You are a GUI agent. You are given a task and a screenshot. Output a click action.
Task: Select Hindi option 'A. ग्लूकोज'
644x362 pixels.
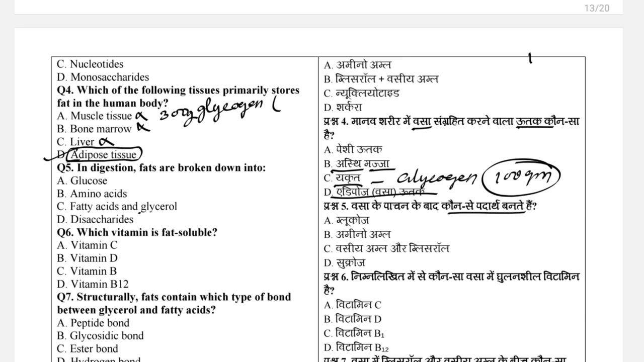tap(347, 220)
